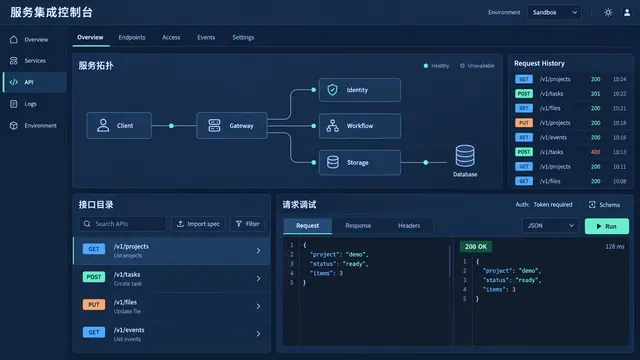Screen dimensions: 640x360
Task: Switch to the Access tab
Action: click(x=171, y=38)
